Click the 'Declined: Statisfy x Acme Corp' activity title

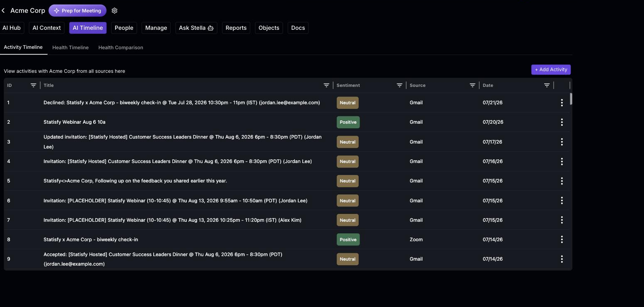pyautogui.click(x=182, y=103)
